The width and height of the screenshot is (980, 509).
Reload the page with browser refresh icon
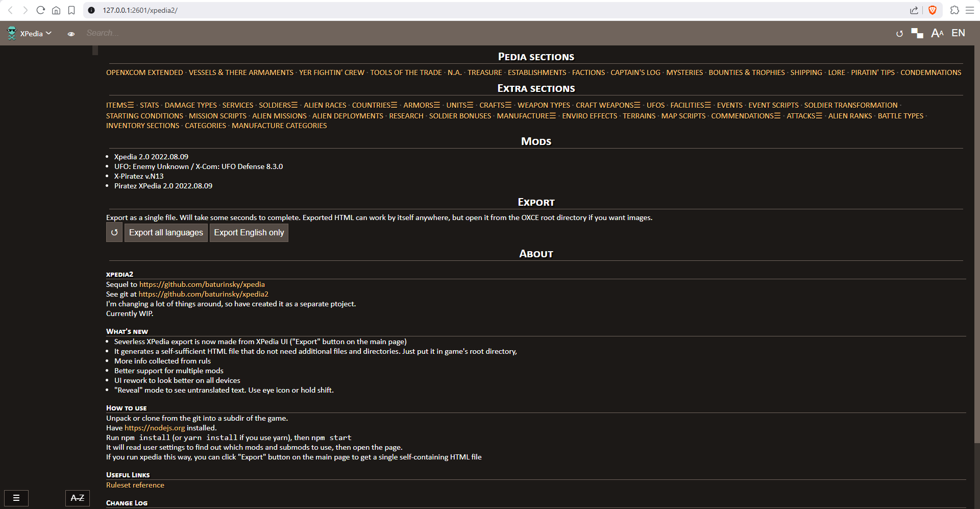41,10
